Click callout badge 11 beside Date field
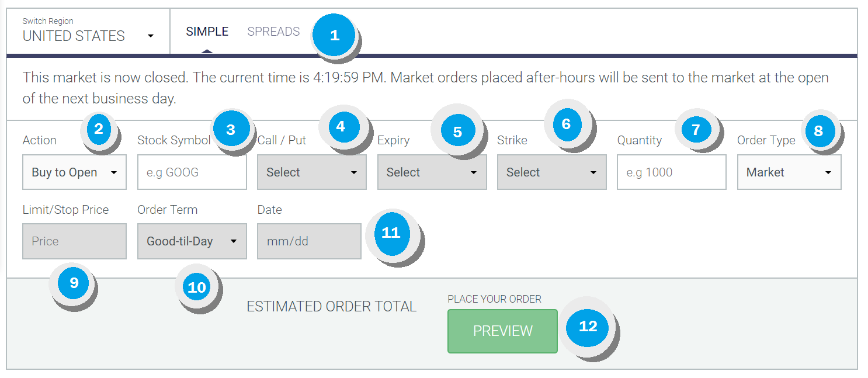 [x=391, y=233]
